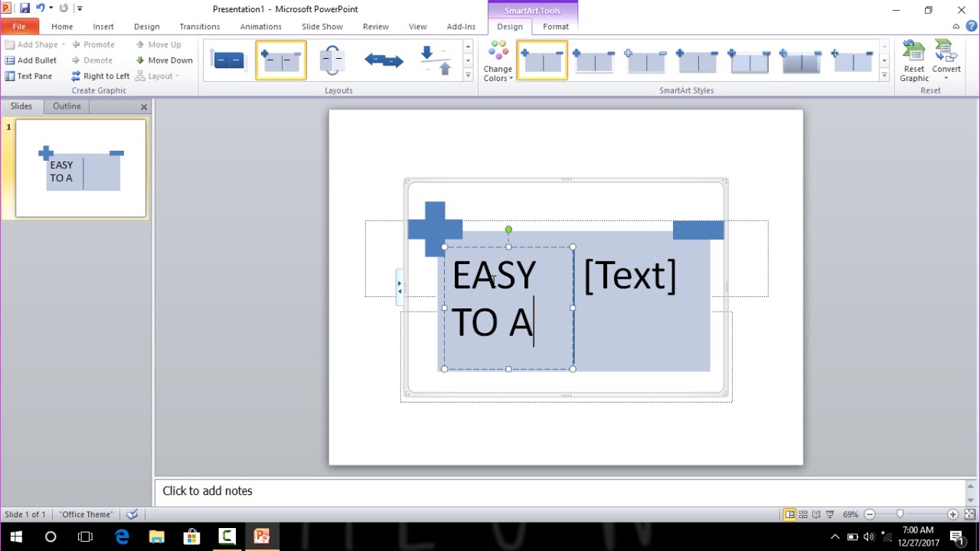Open the SmartArt text pane arrow tab
This screenshot has height=551, width=980.
coord(398,288)
